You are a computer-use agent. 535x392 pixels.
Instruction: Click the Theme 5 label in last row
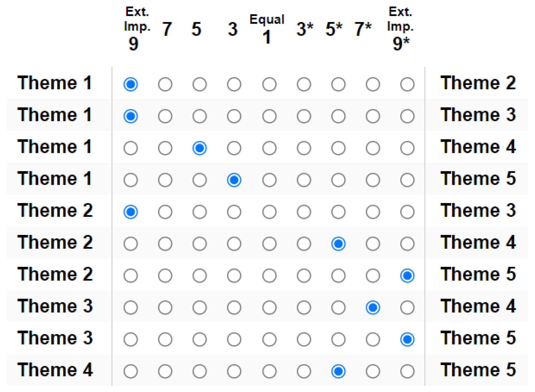[478, 370]
